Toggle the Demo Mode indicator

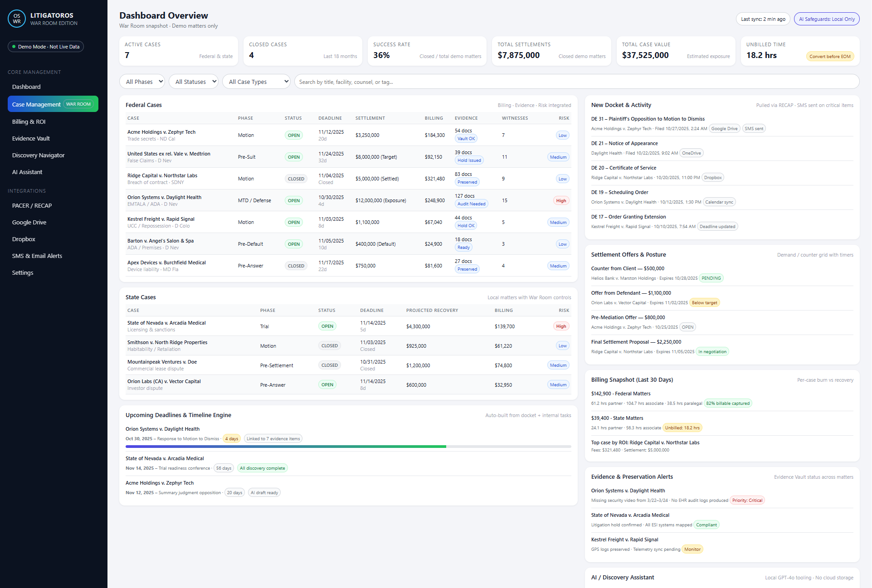tap(45, 46)
